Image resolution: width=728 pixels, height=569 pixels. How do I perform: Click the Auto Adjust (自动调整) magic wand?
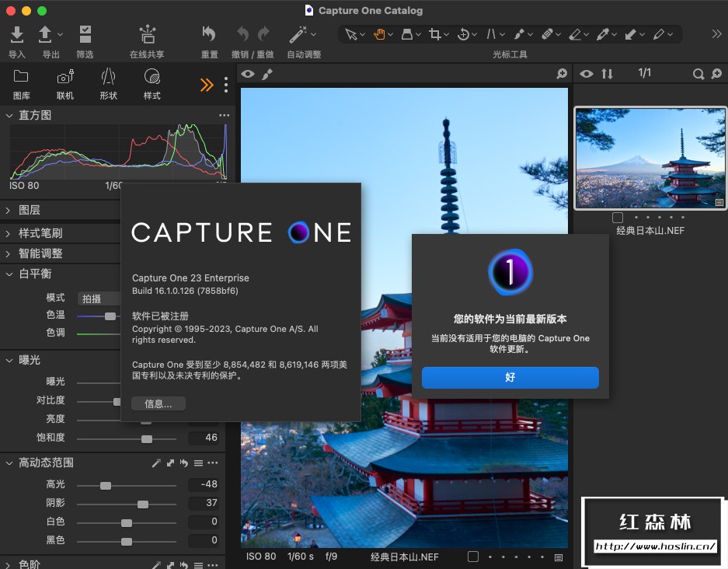[297, 34]
